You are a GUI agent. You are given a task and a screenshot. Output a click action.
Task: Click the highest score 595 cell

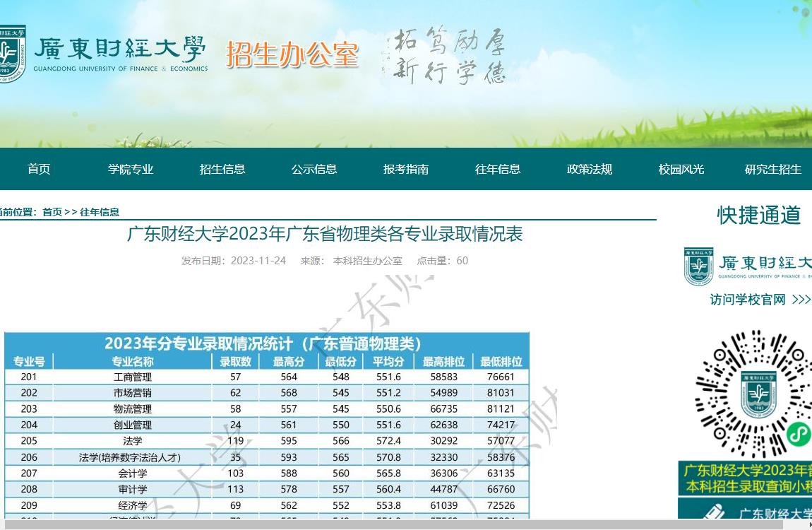click(289, 441)
